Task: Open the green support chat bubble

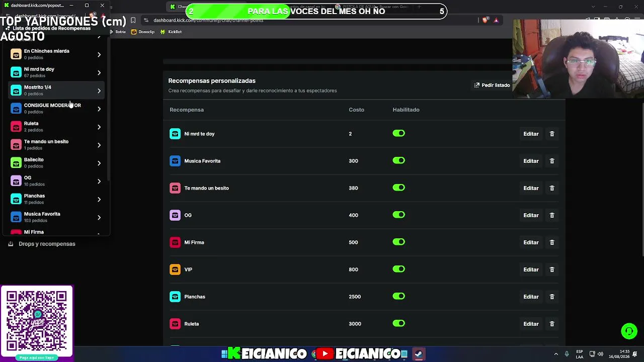Action: 629,331
